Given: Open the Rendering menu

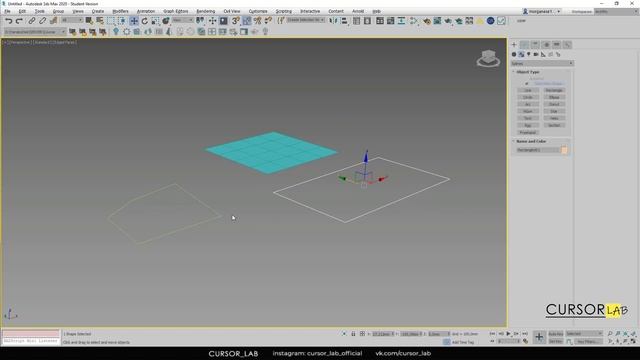Looking at the screenshot, I should [x=205, y=11].
